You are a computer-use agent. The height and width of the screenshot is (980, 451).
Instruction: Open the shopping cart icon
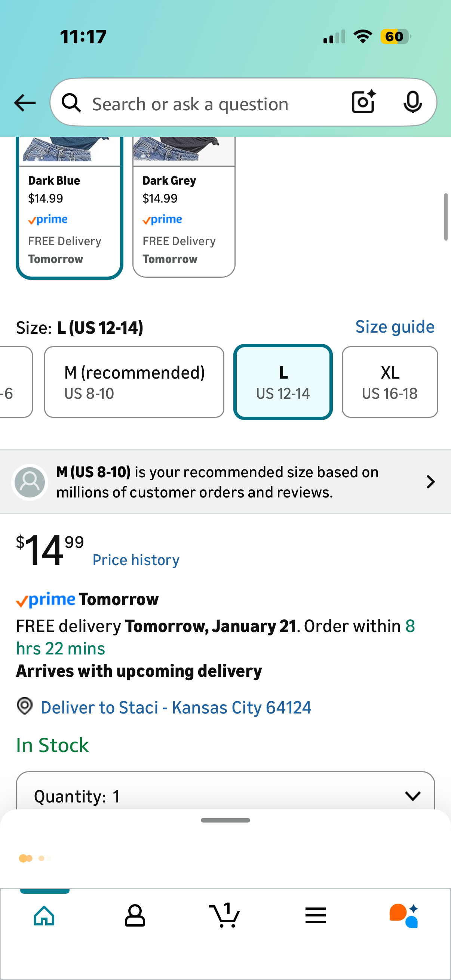[x=225, y=915]
